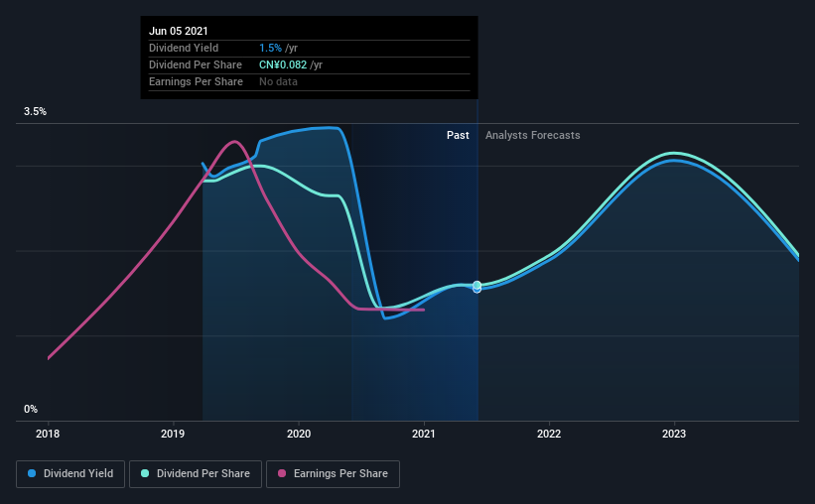This screenshot has width=815, height=504.
Task: Click the Jun 05 2021 tooltip date
Action: point(179,31)
